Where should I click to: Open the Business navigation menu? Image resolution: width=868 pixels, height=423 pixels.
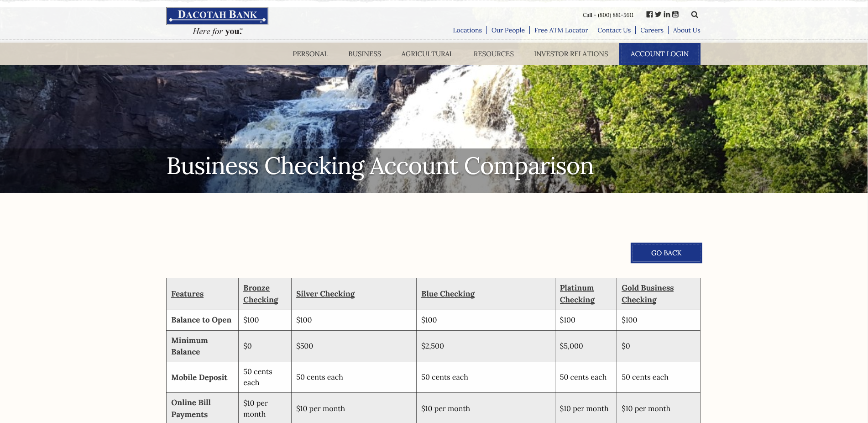(365, 54)
